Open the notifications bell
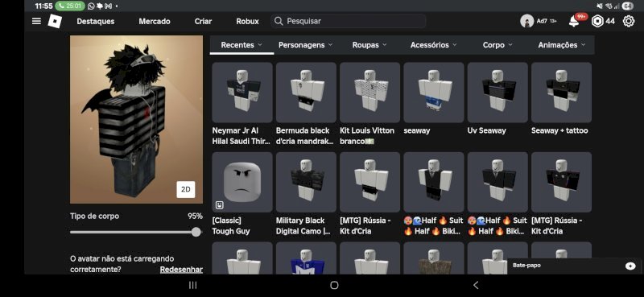644x297 pixels. 574,21
